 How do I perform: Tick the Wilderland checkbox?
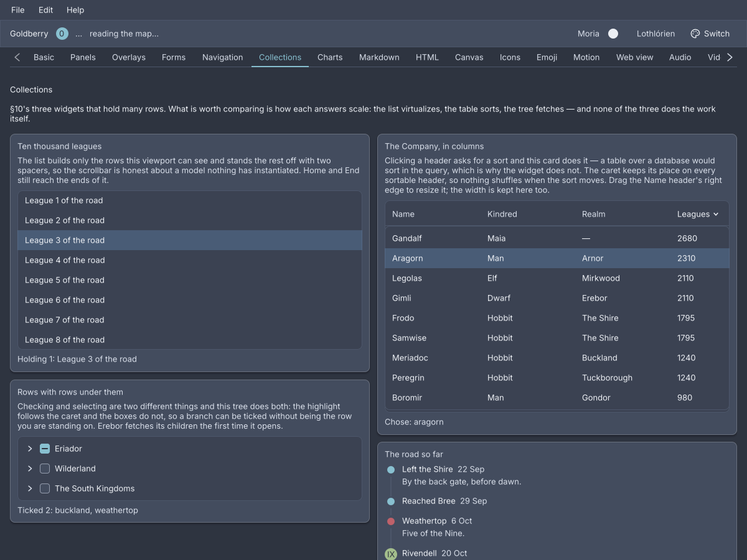(x=45, y=469)
